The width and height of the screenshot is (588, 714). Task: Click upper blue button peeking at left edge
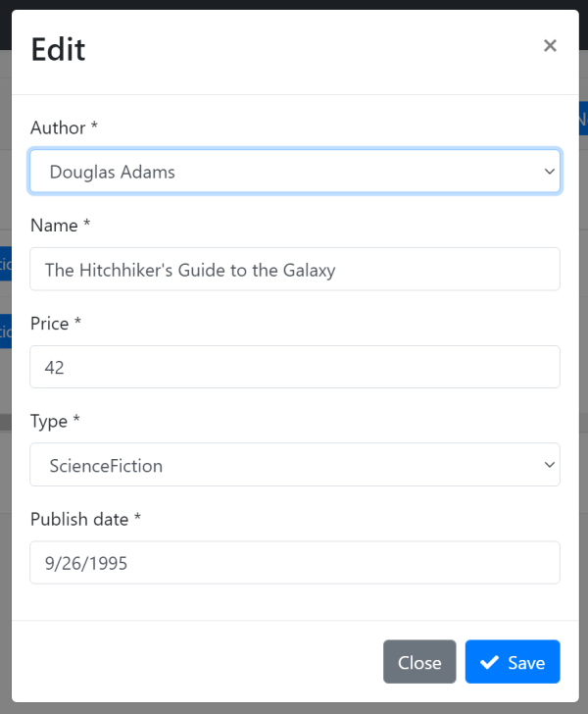tap(5, 264)
